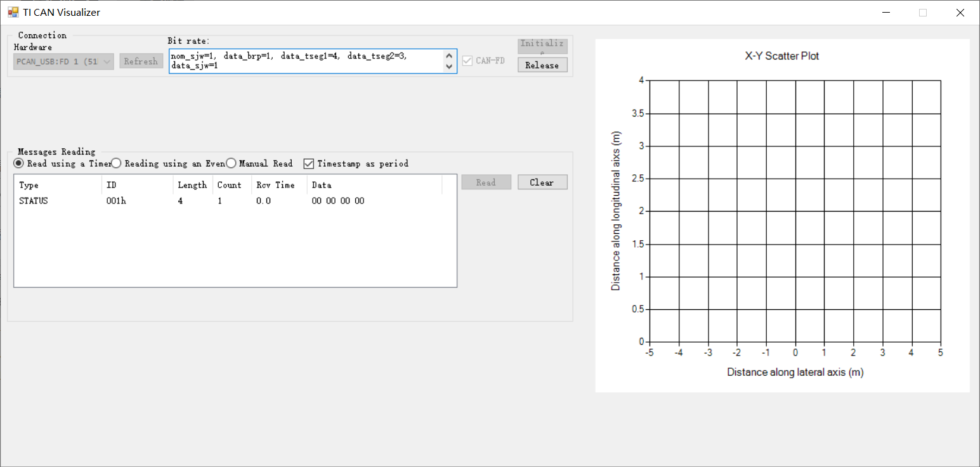The width and height of the screenshot is (980, 467).
Task: Select Reading using an Event option
Action: pos(117,163)
